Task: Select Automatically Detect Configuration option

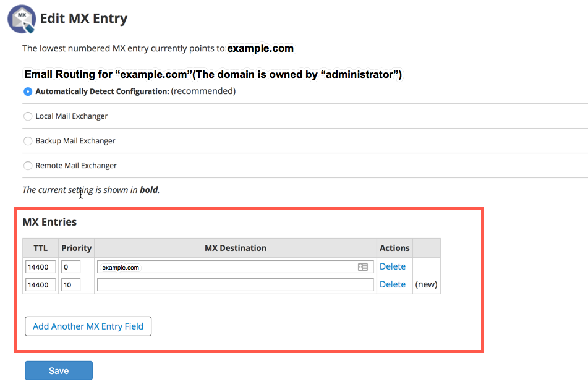Action: (x=28, y=91)
